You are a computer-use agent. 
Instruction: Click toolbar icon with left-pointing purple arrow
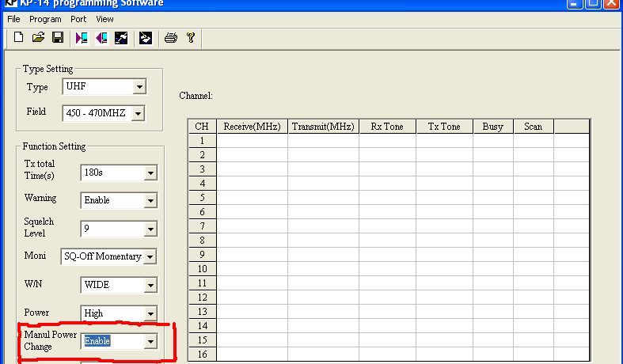pyautogui.click(x=101, y=38)
